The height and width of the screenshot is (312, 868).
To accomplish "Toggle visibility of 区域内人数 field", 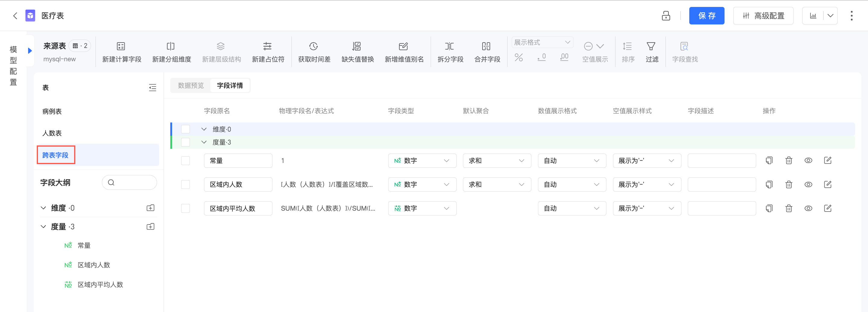I will (808, 184).
